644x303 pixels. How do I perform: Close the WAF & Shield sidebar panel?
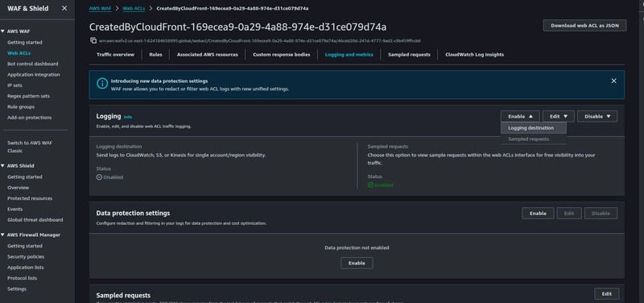[64, 8]
